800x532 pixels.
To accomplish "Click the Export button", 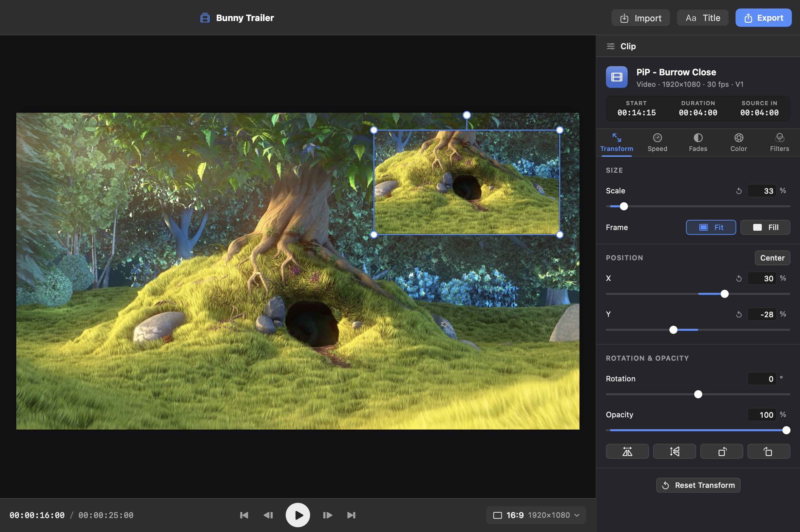I will pyautogui.click(x=763, y=18).
